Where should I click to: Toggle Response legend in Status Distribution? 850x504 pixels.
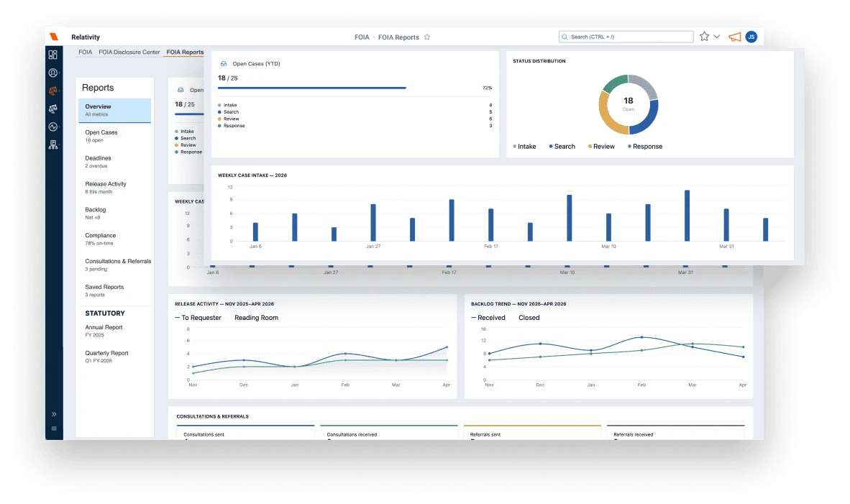(645, 147)
